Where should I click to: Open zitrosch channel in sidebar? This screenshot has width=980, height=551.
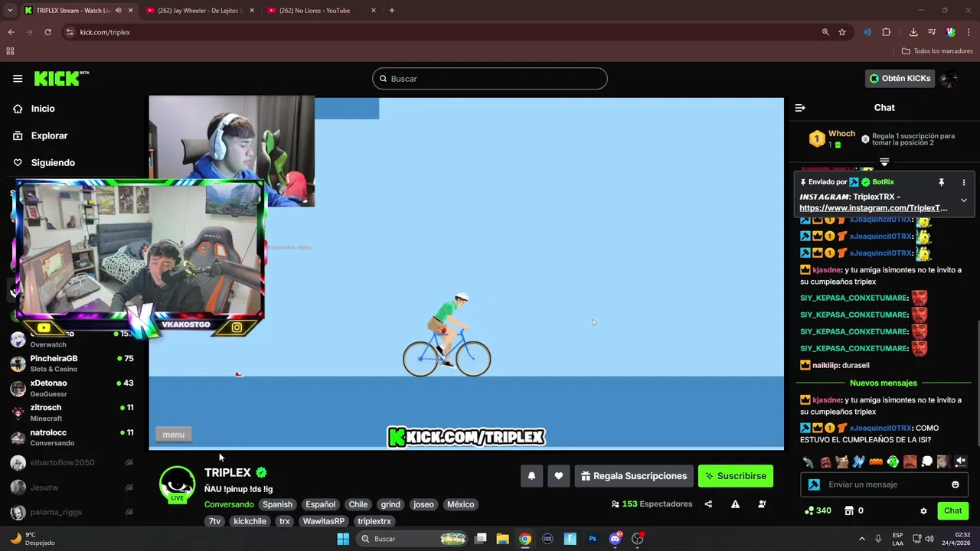73,412
